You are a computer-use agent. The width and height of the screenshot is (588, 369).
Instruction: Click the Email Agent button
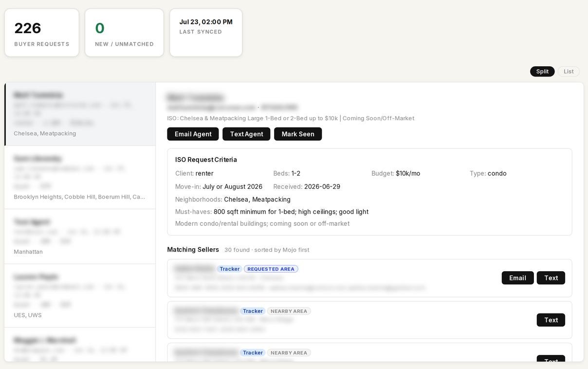point(193,134)
